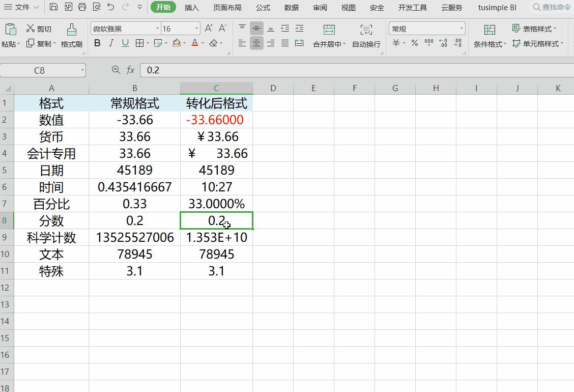Switch to the 插入 (Insert) tab
Viewport: 574px width, 392px height.
pos(191,8)
